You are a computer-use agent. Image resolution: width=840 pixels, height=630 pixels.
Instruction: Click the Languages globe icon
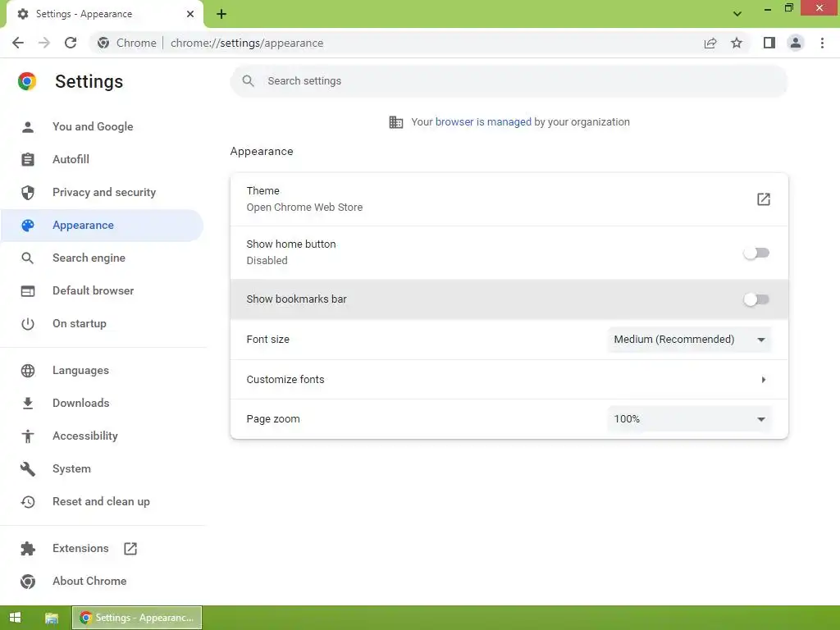click(28, 371)
